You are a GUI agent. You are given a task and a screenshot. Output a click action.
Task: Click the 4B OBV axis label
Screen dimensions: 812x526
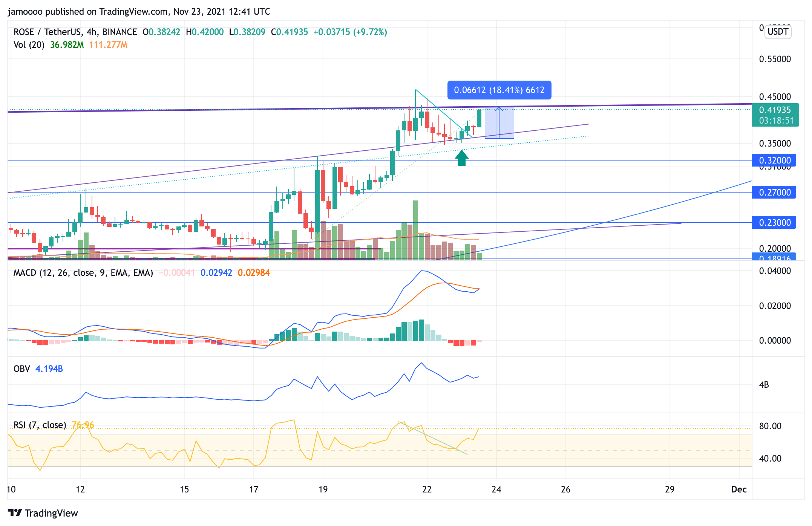[x=764, y=385]
